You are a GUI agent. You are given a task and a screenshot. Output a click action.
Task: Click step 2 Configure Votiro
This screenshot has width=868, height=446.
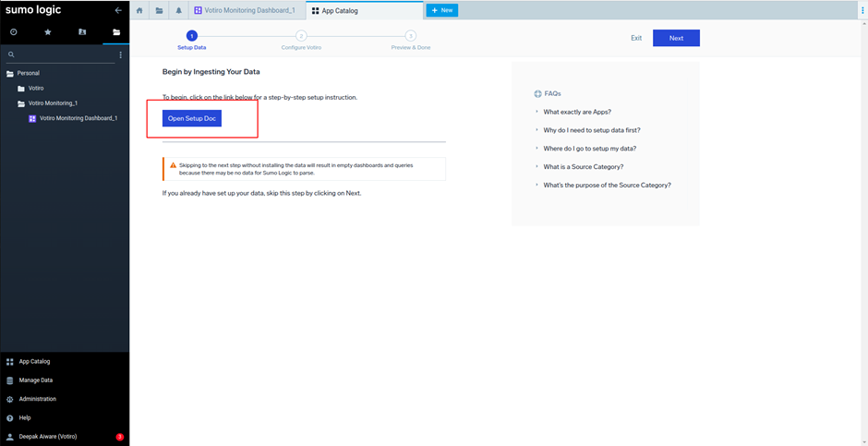coord(301,41)
